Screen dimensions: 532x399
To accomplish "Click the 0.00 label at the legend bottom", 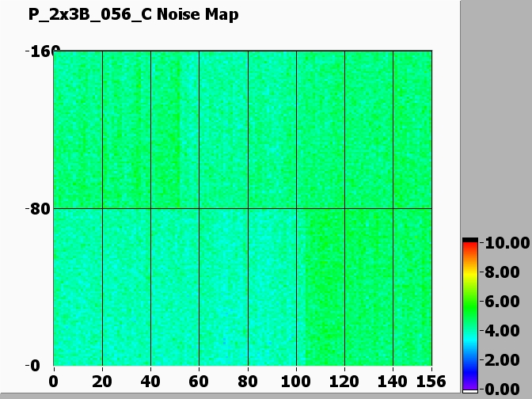I will [x=503, y=389].
